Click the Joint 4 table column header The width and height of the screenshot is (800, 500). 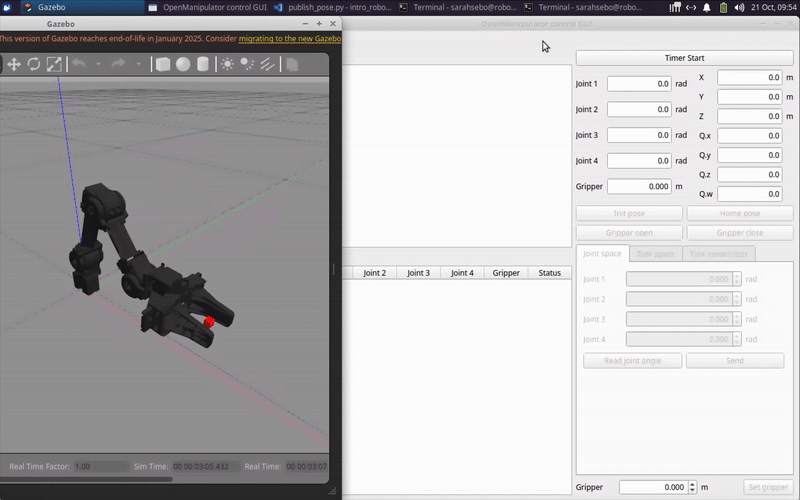click(462, 273)
